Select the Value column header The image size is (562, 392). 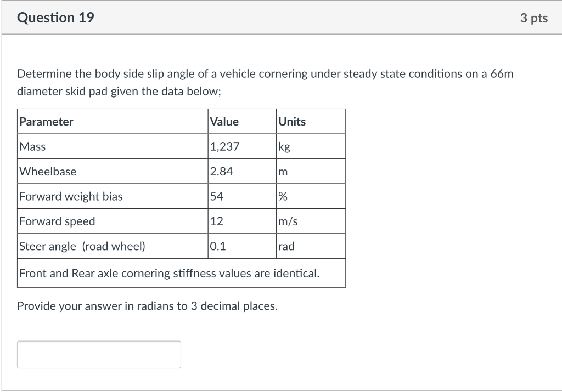click(x=224, y=121)
